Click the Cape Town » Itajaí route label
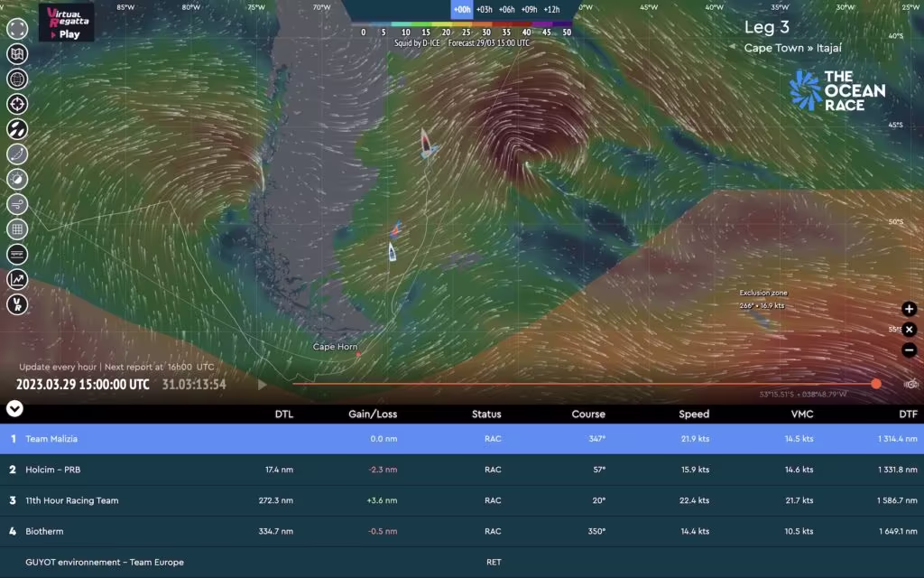The image size is (924, 578). 792,48
